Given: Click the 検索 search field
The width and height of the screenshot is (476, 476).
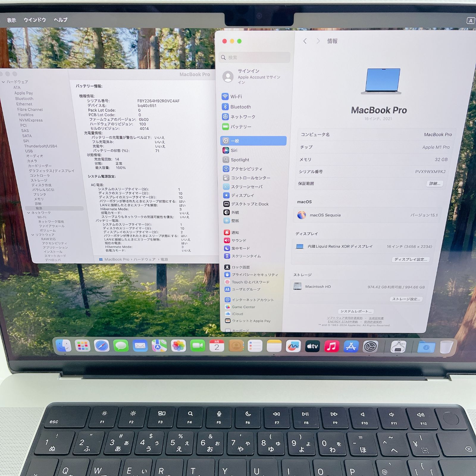Looking at the screenshot, I should [x=254, y=57].
